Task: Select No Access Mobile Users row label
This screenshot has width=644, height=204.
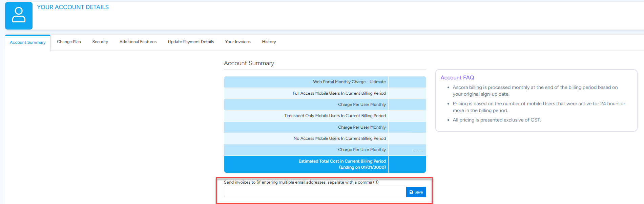Action: click(x=339, y=138)
